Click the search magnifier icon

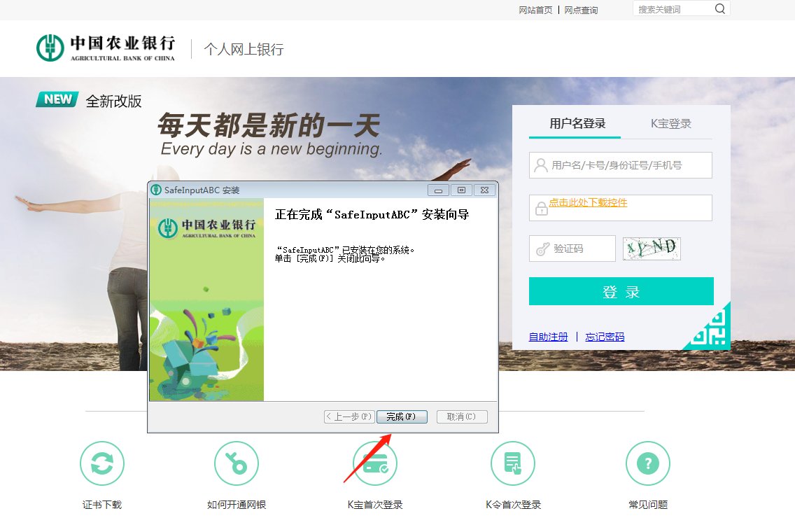[x=721, y=8]
